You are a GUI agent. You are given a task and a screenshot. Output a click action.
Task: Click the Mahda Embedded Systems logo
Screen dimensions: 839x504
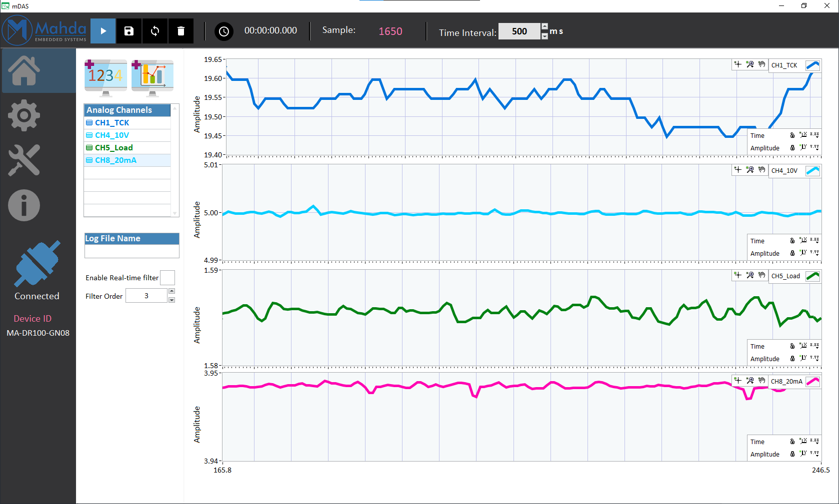44,30
